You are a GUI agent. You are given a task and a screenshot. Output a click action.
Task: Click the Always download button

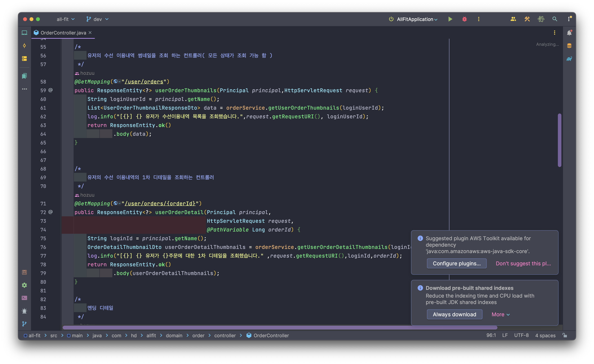coord(454,314)
